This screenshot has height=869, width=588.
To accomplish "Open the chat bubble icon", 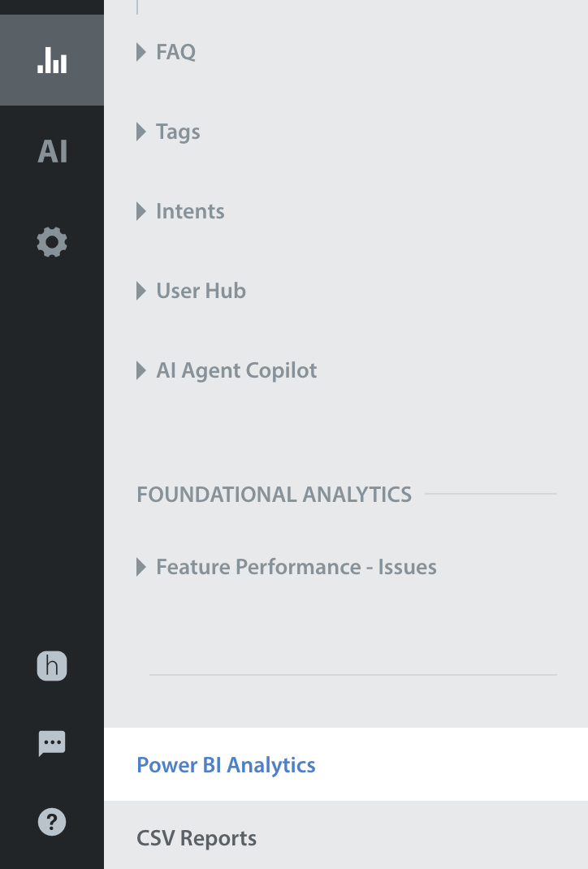I will tap(52, 743).
